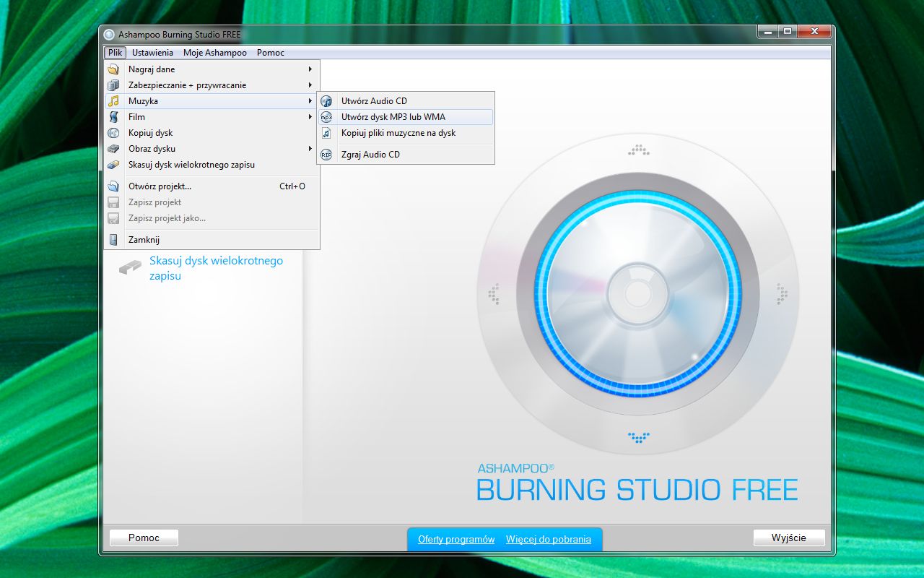Select Zgraj Audio CD
924x578 pixels.
(x=406, y=155)
